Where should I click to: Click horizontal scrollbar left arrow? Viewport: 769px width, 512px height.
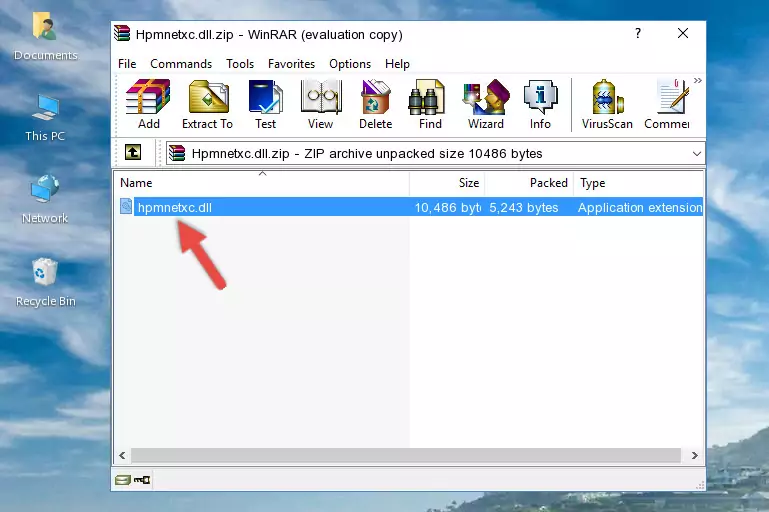[x=123, y=455]
